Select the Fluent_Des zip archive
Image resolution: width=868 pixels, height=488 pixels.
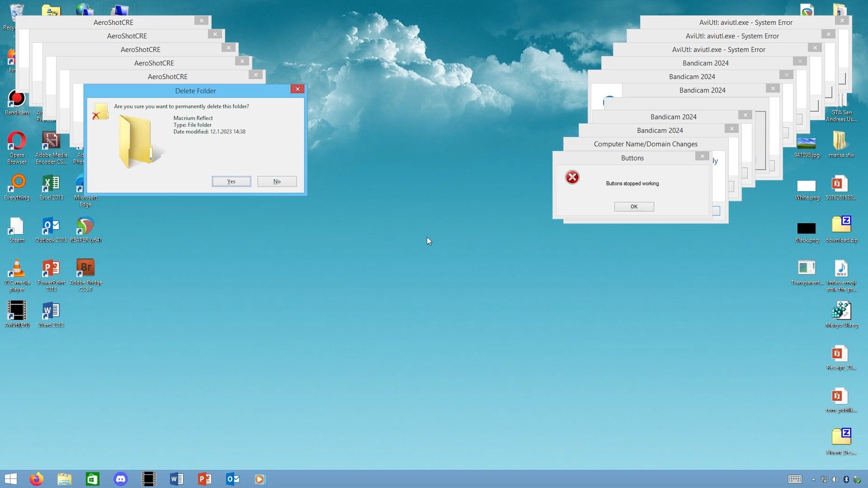tap(841, 442)
